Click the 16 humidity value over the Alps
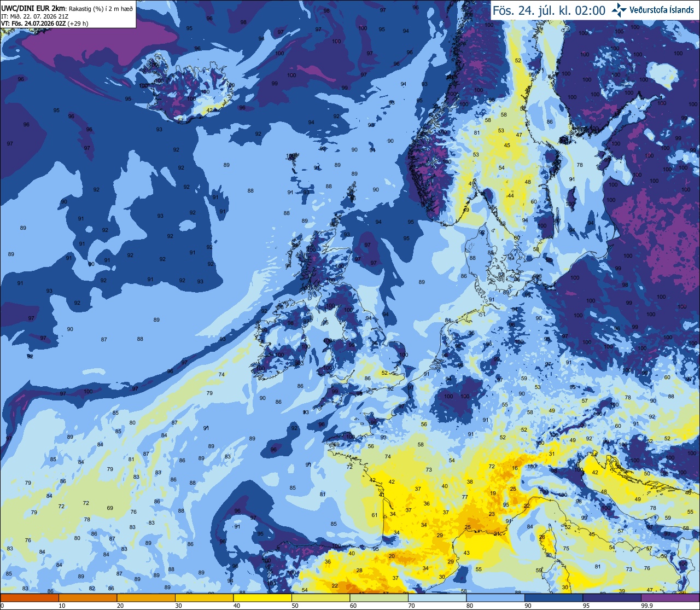Image resolution: width=700 pixels, height=610 pixels. (515, 469)
